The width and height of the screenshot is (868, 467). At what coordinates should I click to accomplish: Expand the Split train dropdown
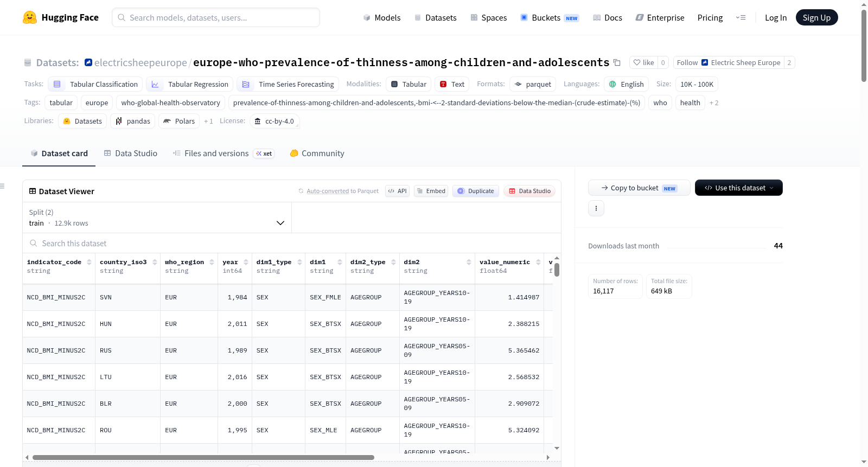click(157, 217)
